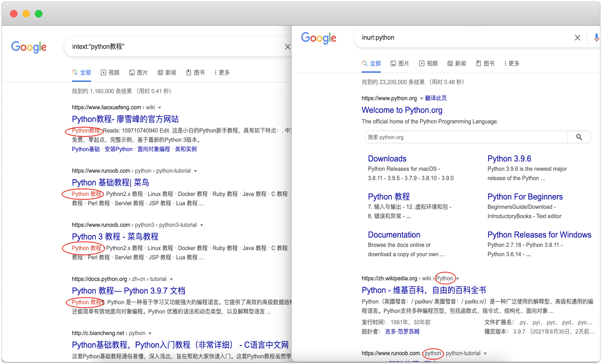
Task: Click the 搜索 python.org search field
Action: click(466, 137)
